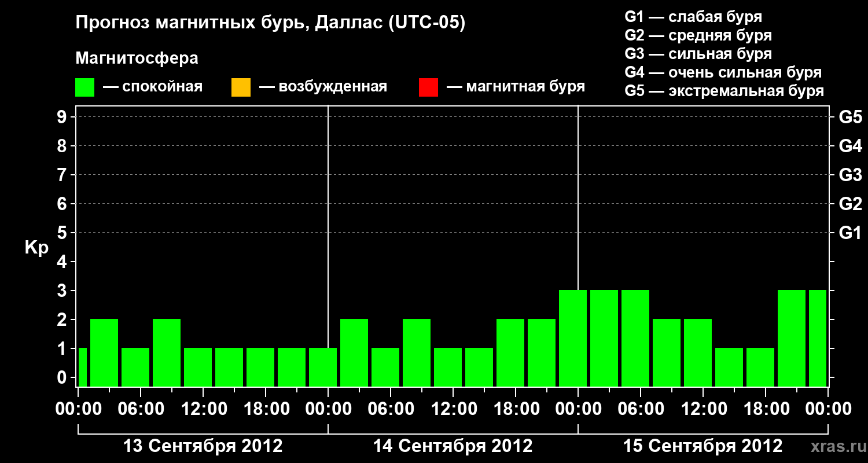Click the '— спокойная' legend label
868x463 pixels.
coord(153,87)
